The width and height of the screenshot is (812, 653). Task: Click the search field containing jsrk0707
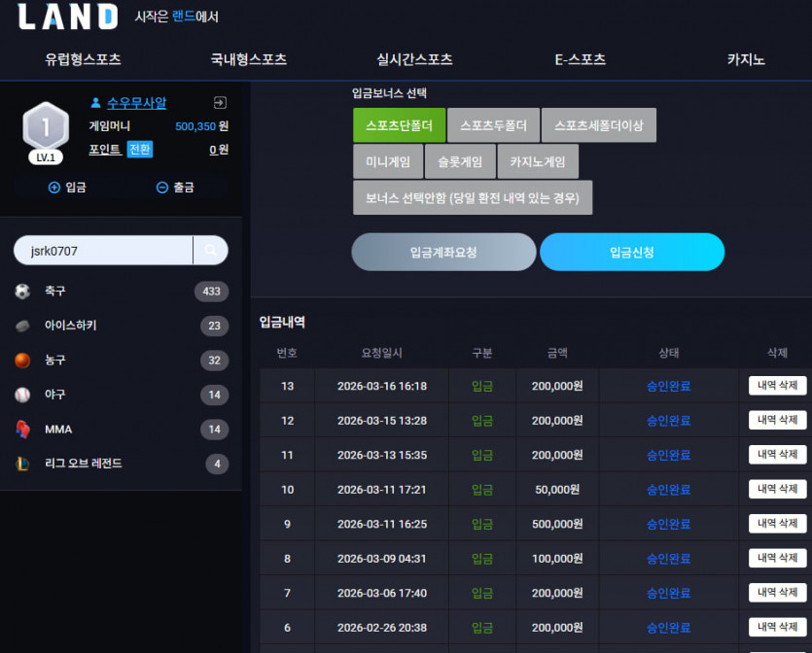click(x=103, y=251)
